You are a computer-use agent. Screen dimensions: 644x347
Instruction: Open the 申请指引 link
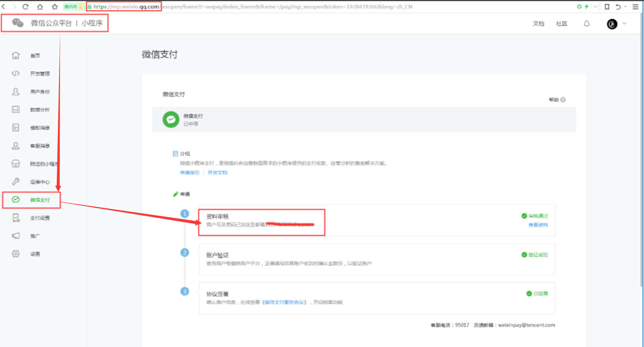click(190, 173)
